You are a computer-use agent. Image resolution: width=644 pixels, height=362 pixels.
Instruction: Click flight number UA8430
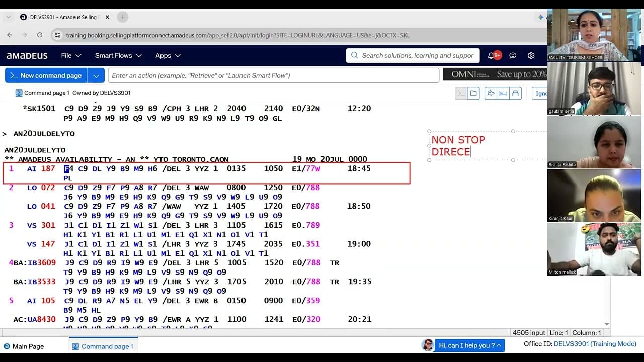tap(41, 319)
